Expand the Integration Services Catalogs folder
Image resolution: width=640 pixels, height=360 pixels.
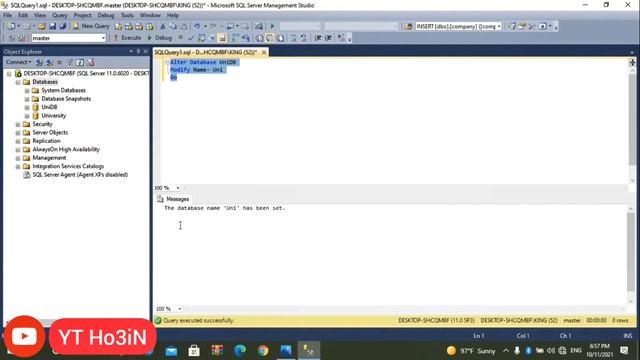coord(18,167)
